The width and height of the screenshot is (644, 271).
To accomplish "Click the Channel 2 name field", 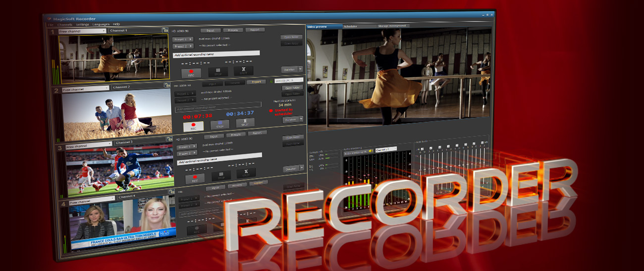I will click(x=137, y=87).
